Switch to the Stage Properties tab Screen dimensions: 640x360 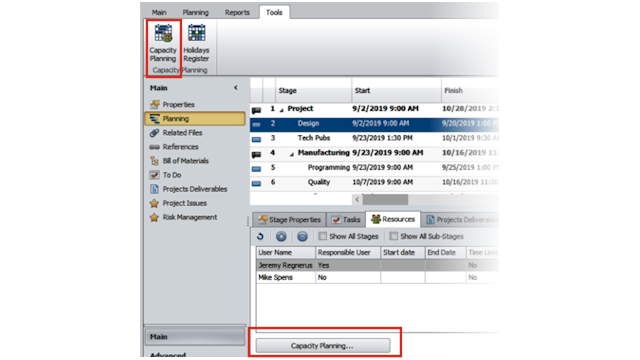(x=289, y=220)
